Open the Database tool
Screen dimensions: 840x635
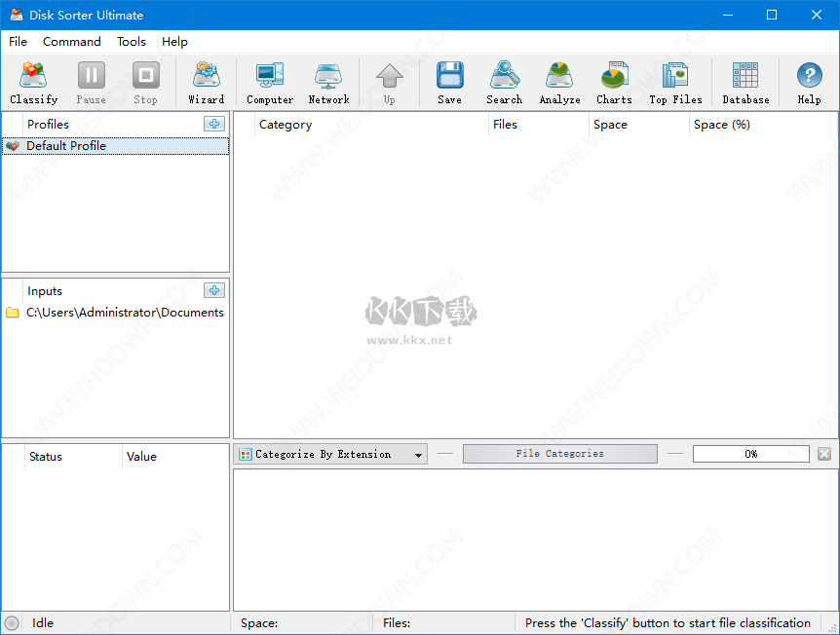(x=745, y=83)
